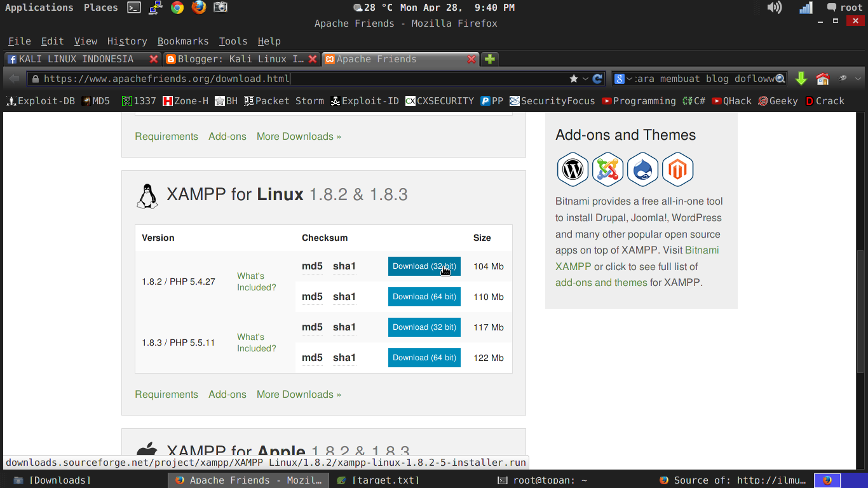Open Exploit-DB bookmark

point(41,101)
